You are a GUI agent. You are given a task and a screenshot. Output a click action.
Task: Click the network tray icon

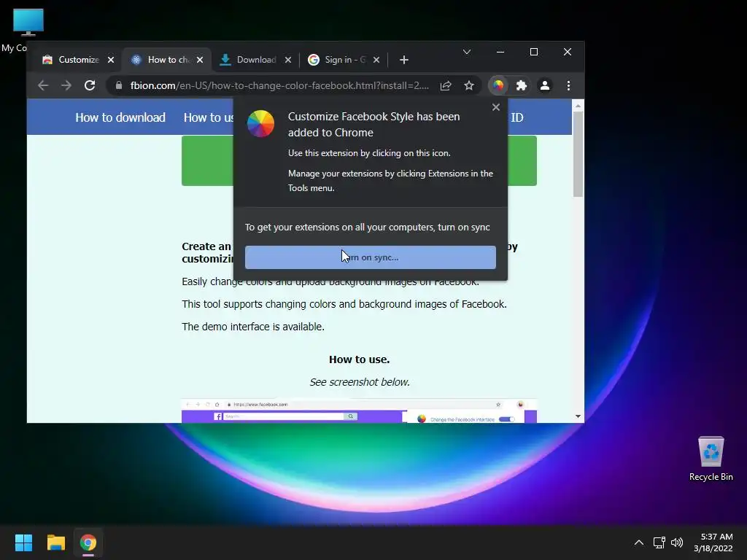(x=659, y=542)
